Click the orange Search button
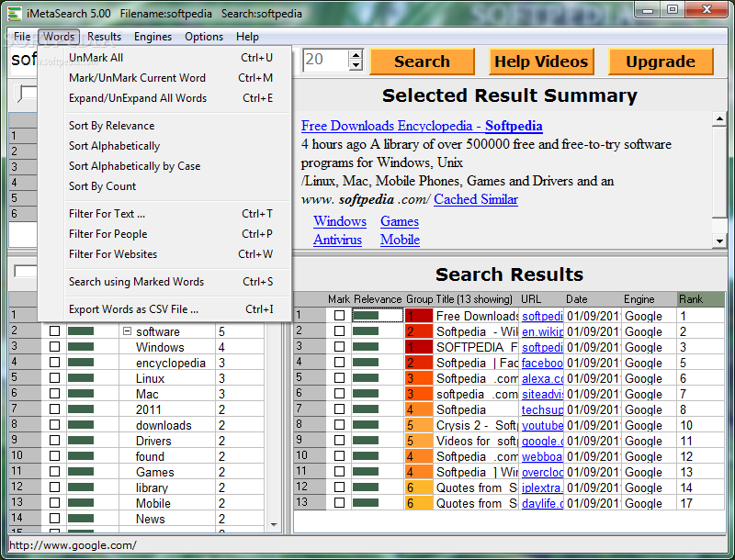This screenshot has height=560, width=735. (x=422, y=62)
